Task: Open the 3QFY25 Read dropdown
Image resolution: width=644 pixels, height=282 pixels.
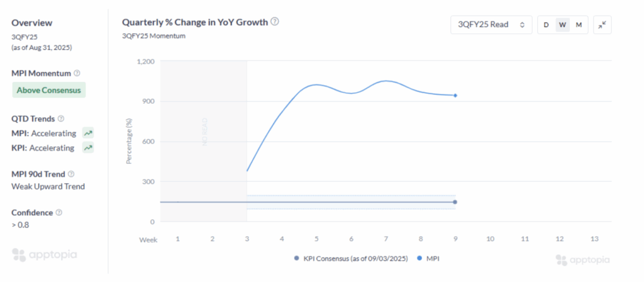Action: pyautogui.click(x=491, y=25)
